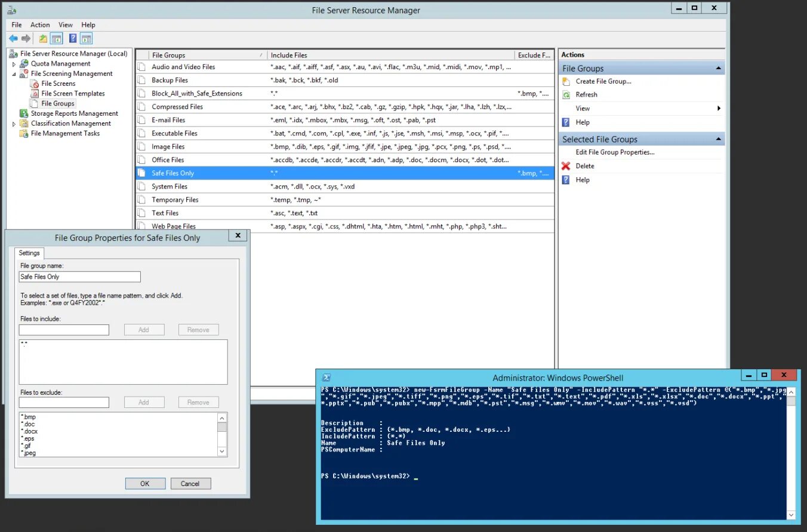Click the Executable Files row icon
The height and width of the screenshot is (532, 807).
(141, 133)
